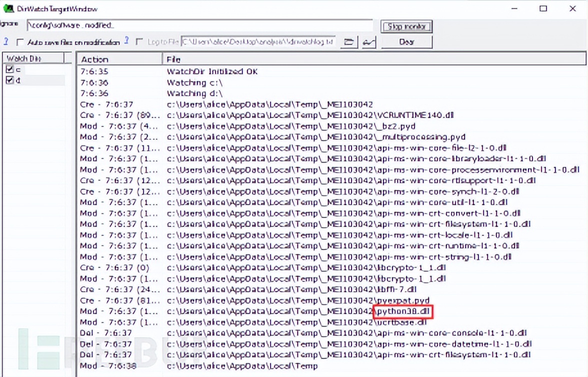The width and height of the screenshot is (588, 377).
Task: Select the api-ms-win-core-processenvironment row
Action: point(332,169)
